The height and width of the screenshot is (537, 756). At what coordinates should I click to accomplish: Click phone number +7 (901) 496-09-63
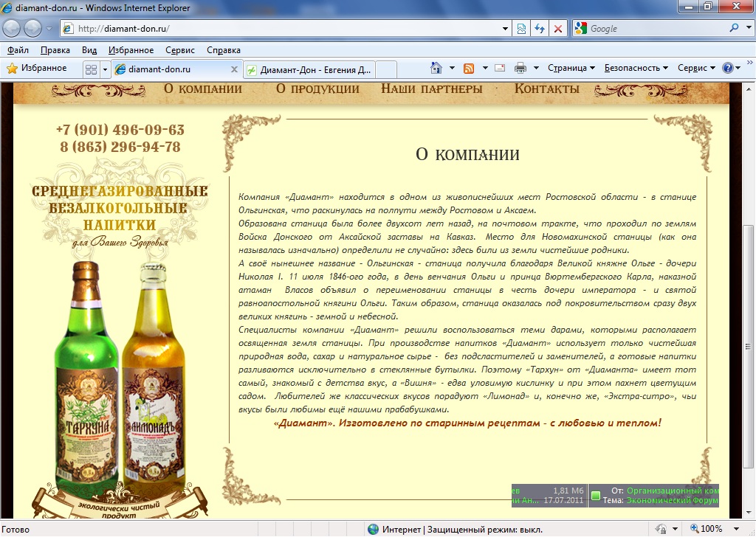120,130
